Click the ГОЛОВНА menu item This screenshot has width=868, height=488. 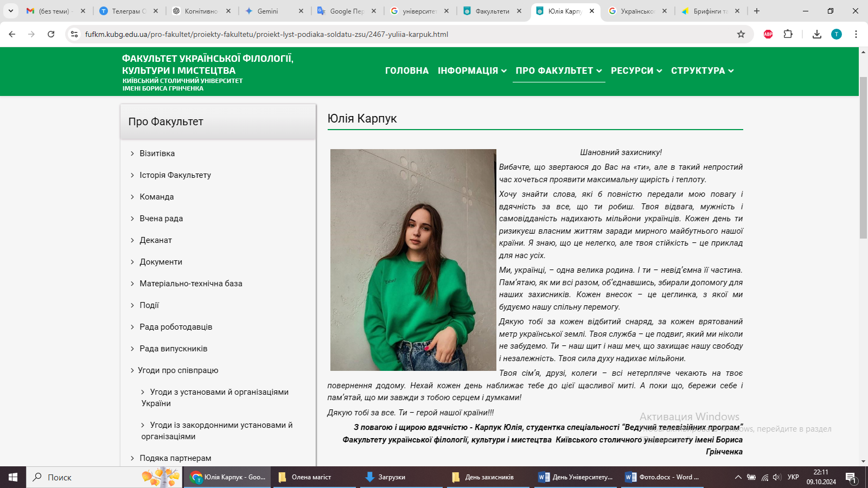click(x=407, y=70)
